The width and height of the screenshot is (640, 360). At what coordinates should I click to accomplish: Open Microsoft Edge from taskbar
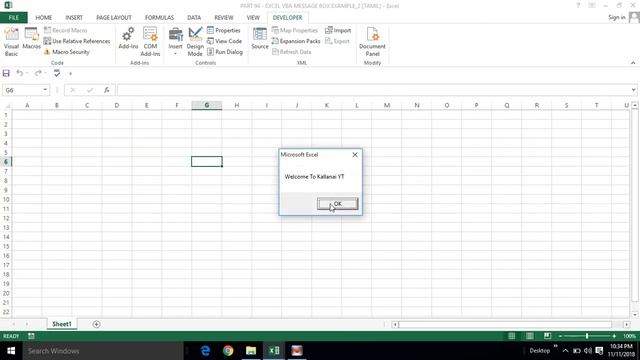click(205, 351)
